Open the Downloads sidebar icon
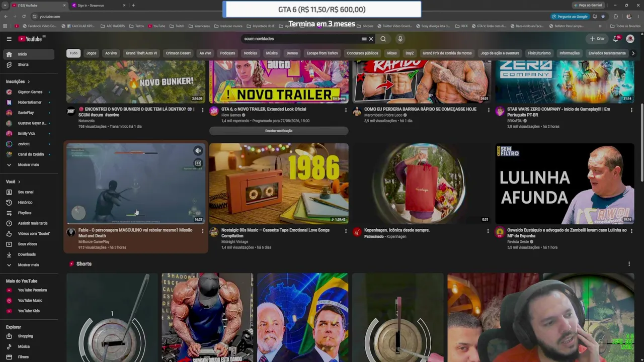 pos(9,254)
